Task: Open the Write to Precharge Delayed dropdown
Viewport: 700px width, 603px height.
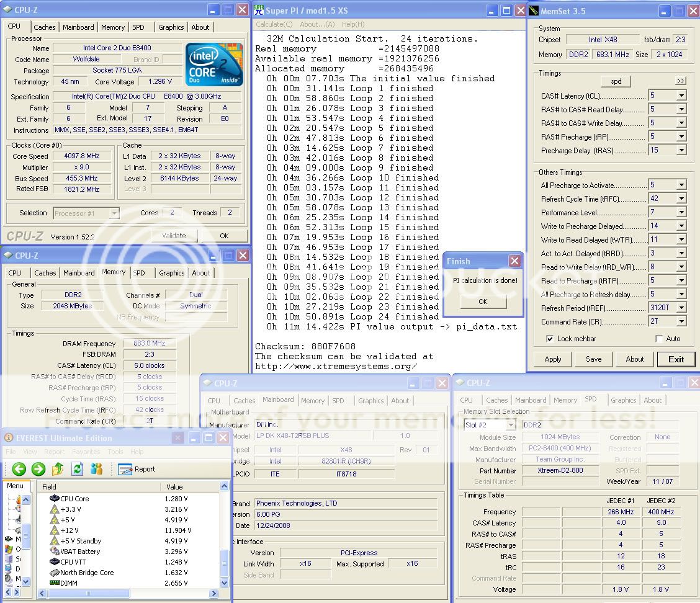Action: [x=681, y=226]
